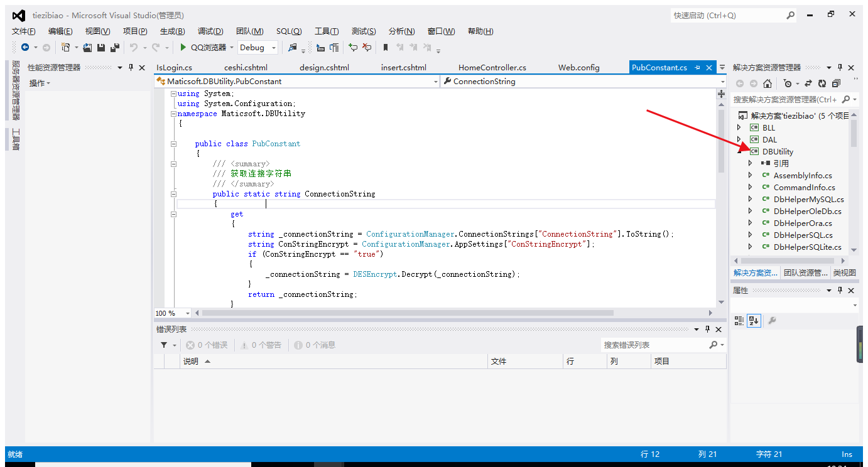Click the Quick Launch search magnifier icon
Screen dimensions: 868x467
[790, 15]
